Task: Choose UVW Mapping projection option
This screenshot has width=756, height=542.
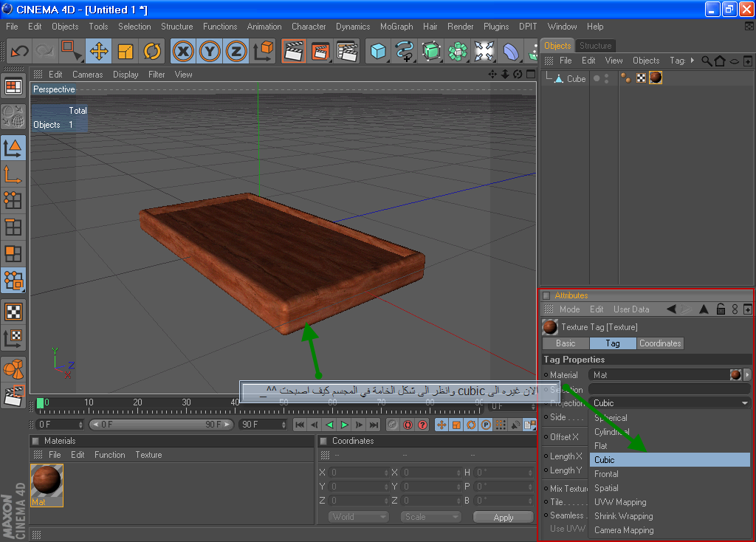Action: click(669, 502)
